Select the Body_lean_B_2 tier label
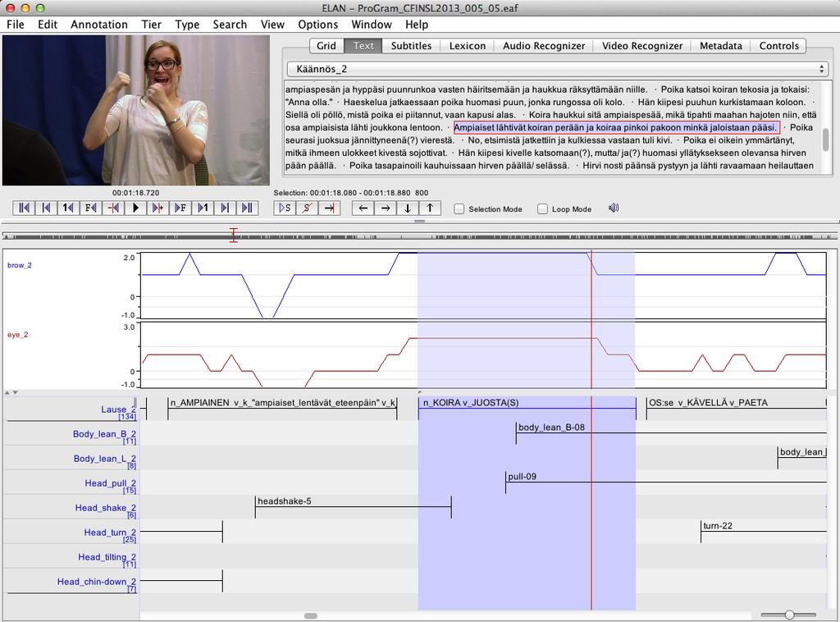This screenshot has height=622, width=840. (104, 434)
